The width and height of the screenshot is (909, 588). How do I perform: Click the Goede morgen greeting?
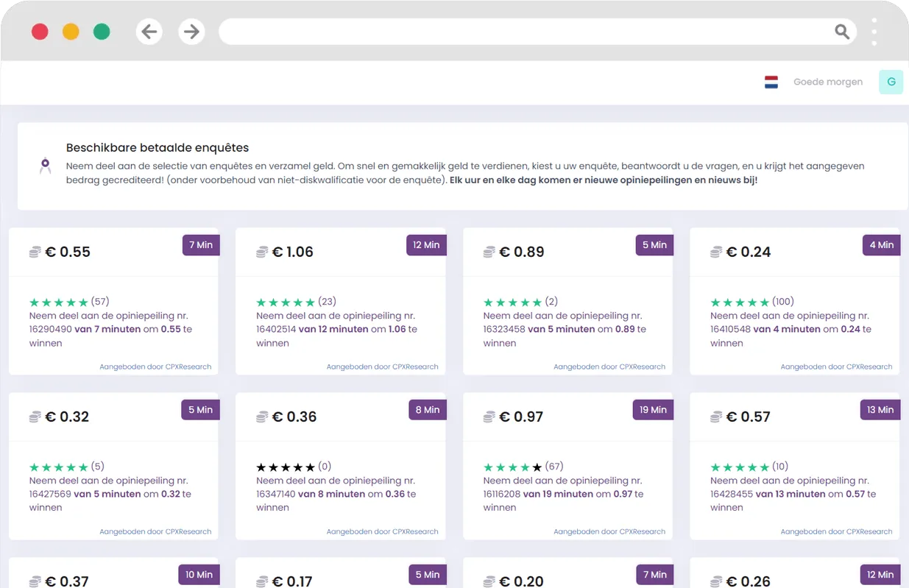click(x=828, y=82)
